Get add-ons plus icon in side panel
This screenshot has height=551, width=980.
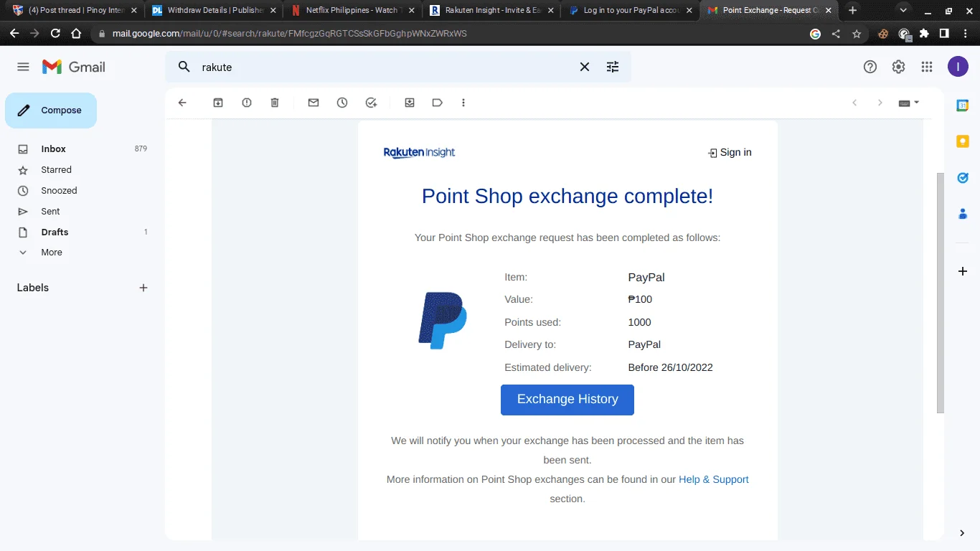coord(963,271)
